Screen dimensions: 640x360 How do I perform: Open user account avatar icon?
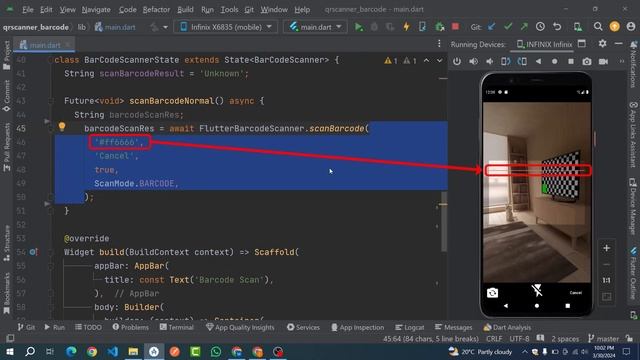631,27
